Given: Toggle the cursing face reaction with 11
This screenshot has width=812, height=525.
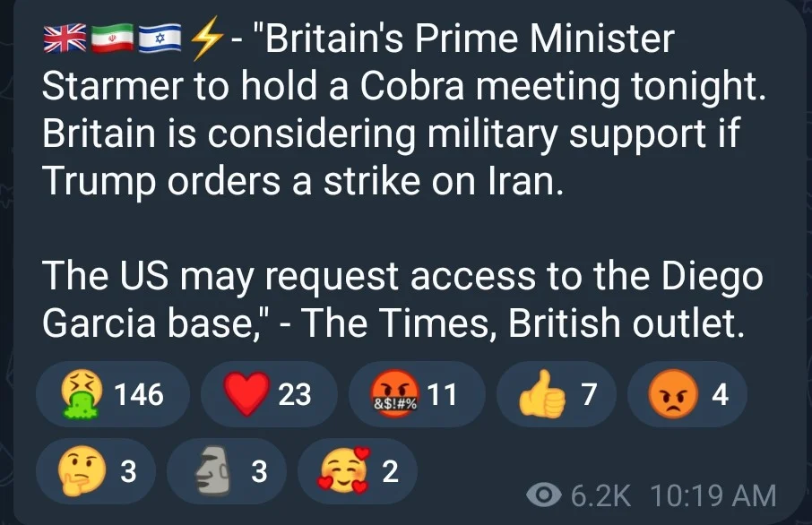Looking at the screenshot, I should click(x=417, y=394).
